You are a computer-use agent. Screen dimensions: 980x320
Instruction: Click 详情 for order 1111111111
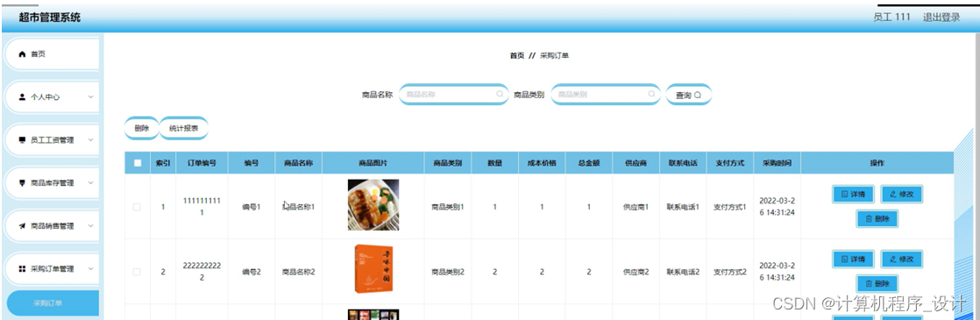tap(853, 195)
